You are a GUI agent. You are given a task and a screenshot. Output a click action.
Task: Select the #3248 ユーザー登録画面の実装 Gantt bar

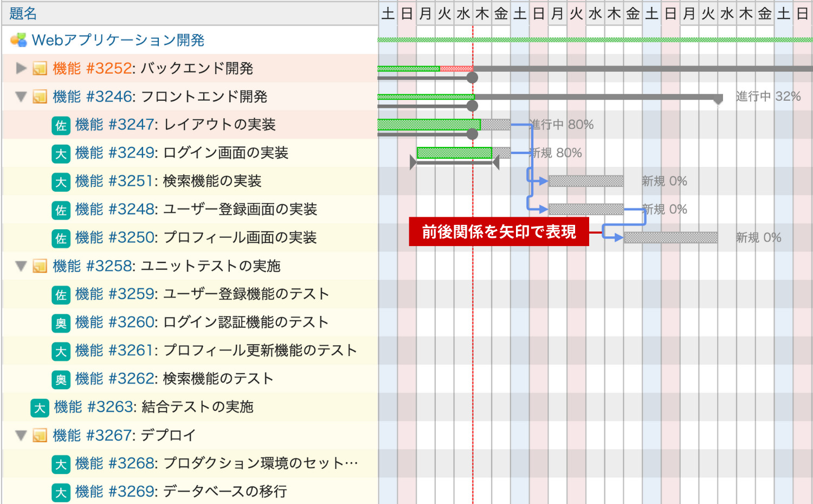(586, 209)
